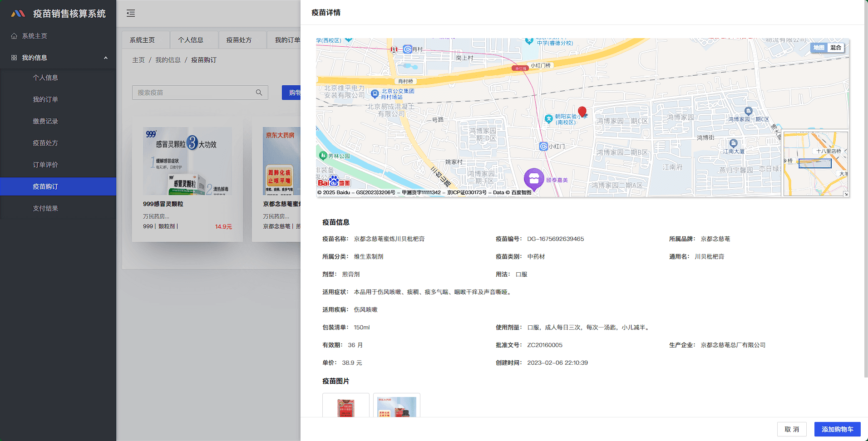Click the overview mini map thumbnail
Screen dimensions: 868x441
[x=815, y=163]
